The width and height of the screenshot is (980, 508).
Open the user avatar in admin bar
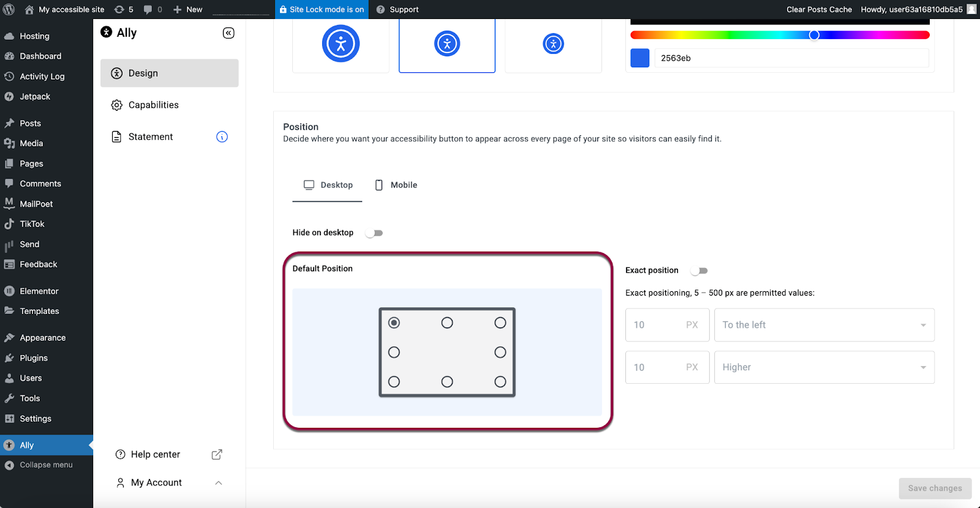[971, 9]
